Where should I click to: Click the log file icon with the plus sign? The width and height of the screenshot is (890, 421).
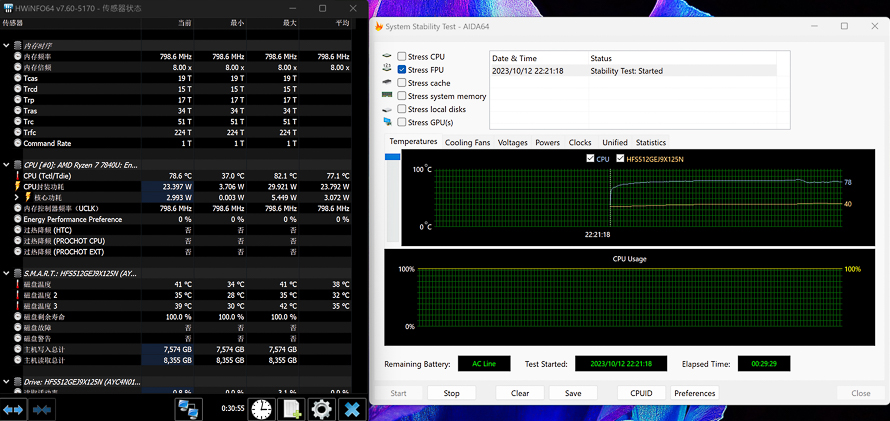coord(292,409)
